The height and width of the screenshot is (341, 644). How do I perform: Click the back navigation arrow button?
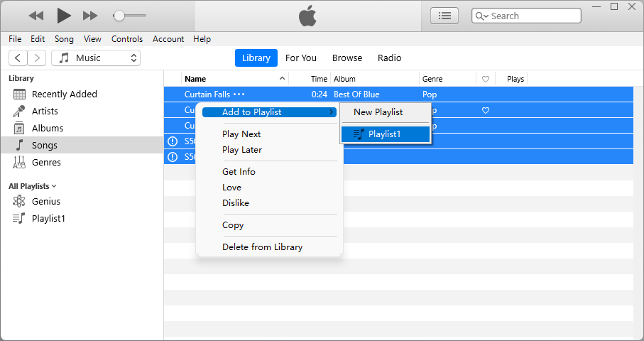coord(18,58)
